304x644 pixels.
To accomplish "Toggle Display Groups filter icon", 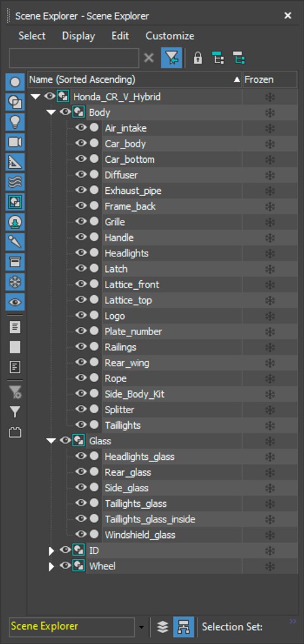I will tap(15, 202).
